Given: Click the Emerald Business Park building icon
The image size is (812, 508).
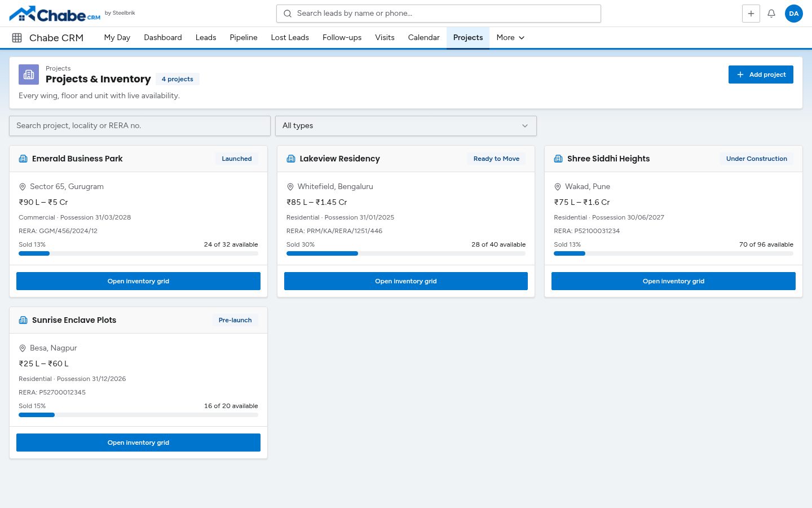Looking at the screenshot, I should click(x=23, y=159).
